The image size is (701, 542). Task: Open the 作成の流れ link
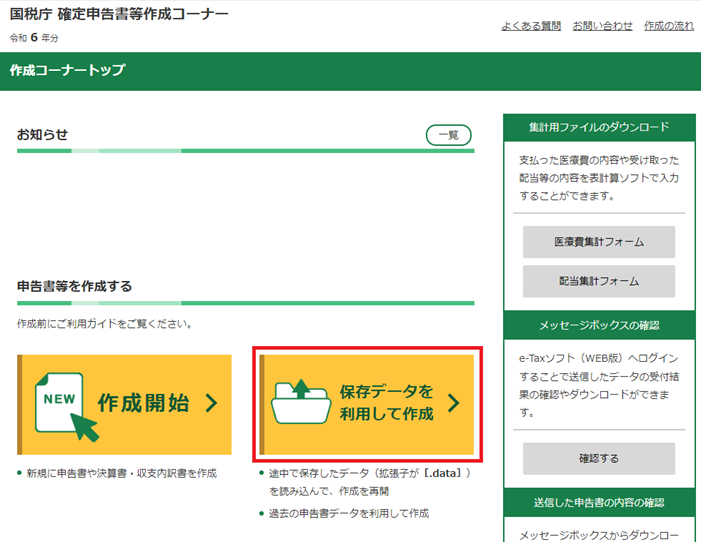669,26
